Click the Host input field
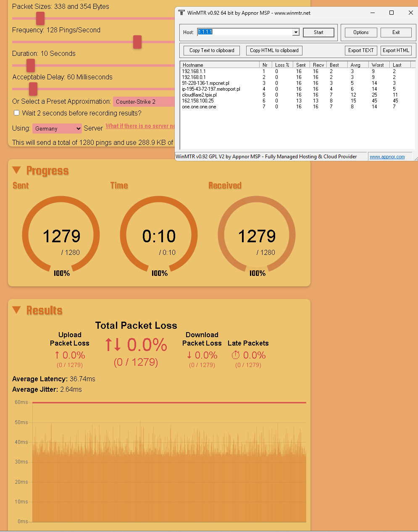Viewport: 418px width, 532px height. [244, 32]
